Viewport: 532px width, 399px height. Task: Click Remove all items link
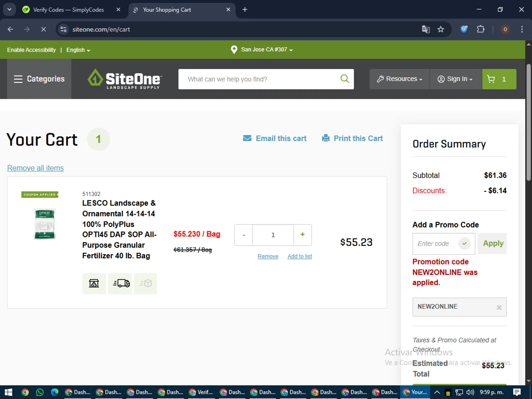pyautogui.click(x=35, y=168)
